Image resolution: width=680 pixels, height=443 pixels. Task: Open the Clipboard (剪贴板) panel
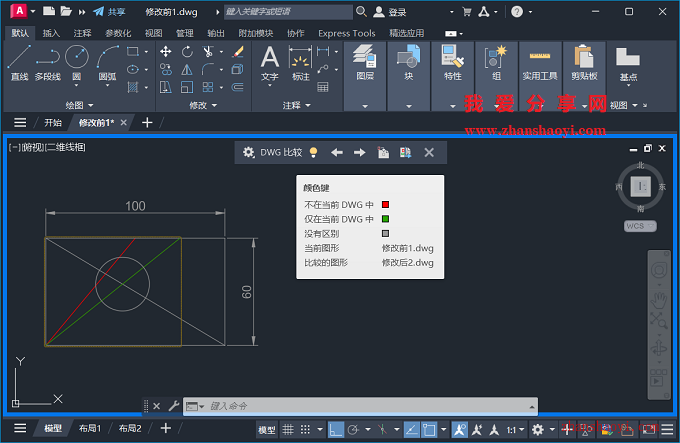coord(584,63)
